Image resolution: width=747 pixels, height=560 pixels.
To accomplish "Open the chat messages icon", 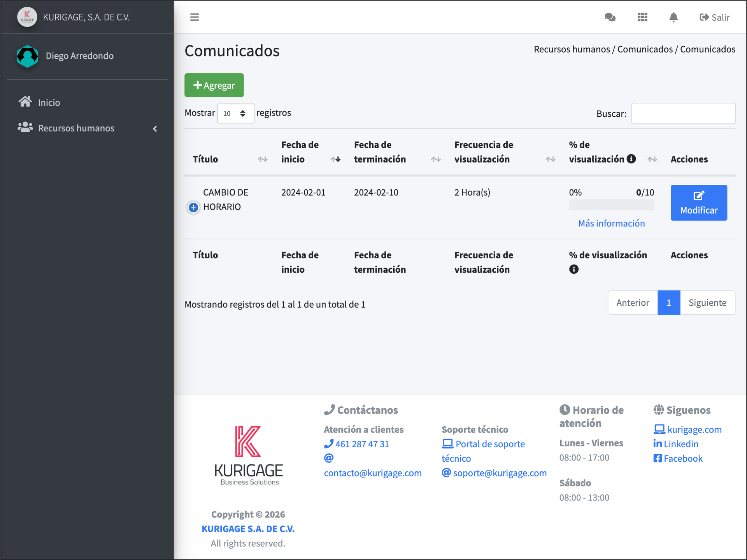I will click(x=610, y=17).
